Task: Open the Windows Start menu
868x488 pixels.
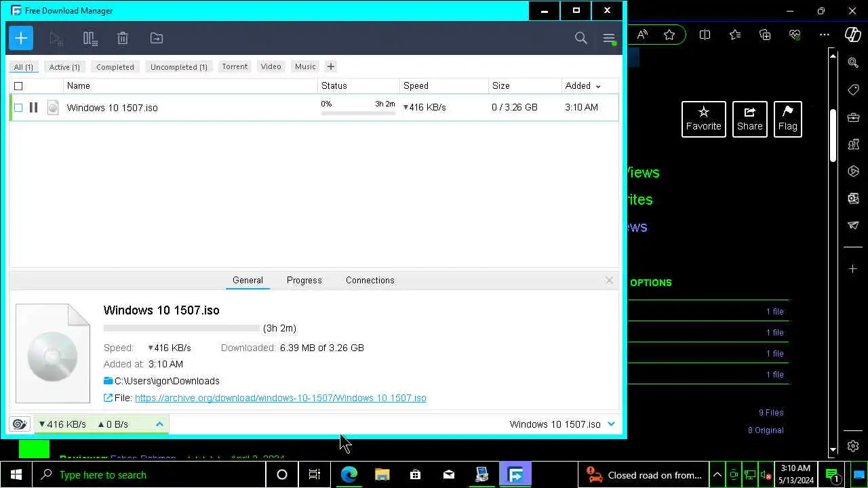Action: 16,475
